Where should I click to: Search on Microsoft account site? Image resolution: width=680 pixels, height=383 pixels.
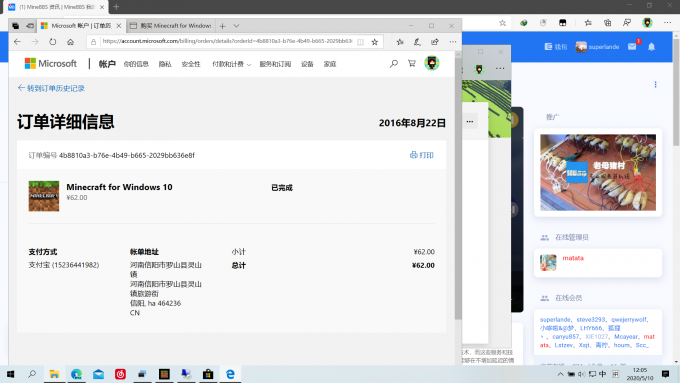tap(393, 64)
